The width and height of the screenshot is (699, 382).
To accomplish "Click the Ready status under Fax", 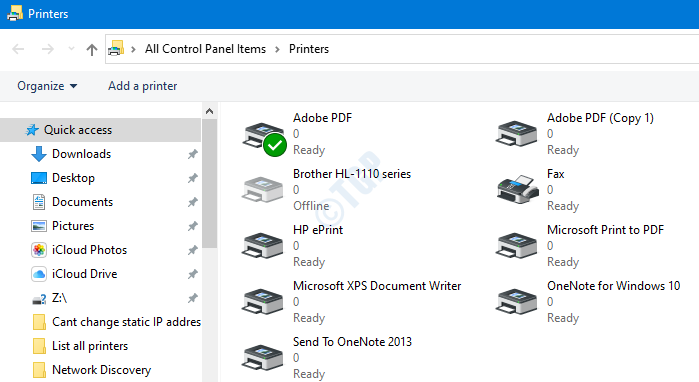I will click(563, 206).
